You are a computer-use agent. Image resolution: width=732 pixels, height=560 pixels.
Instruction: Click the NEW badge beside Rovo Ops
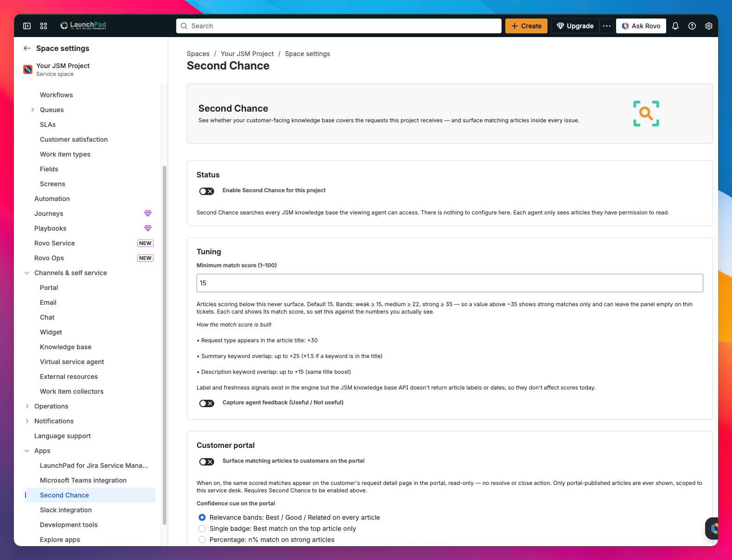point(145,258)
